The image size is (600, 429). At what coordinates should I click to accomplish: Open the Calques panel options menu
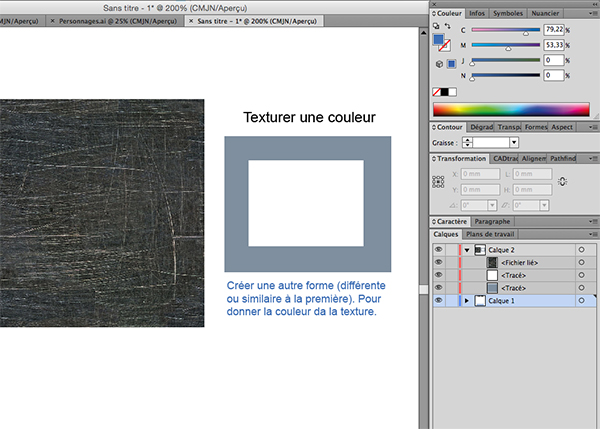coord(593,234)
